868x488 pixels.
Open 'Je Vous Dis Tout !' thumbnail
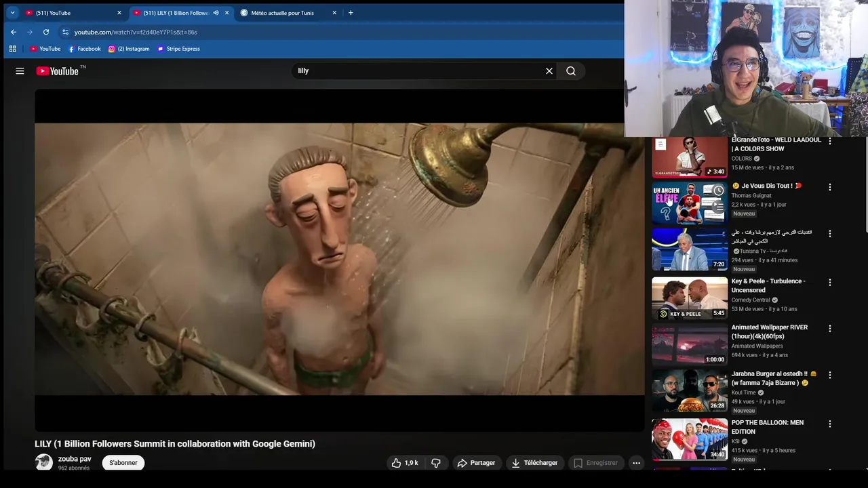(x=690, y=203)
